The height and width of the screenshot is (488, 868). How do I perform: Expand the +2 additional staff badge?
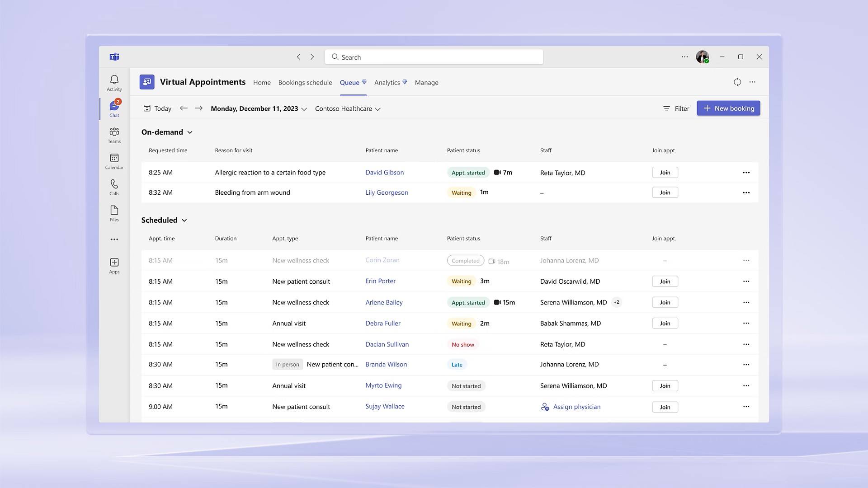(617, 302)
